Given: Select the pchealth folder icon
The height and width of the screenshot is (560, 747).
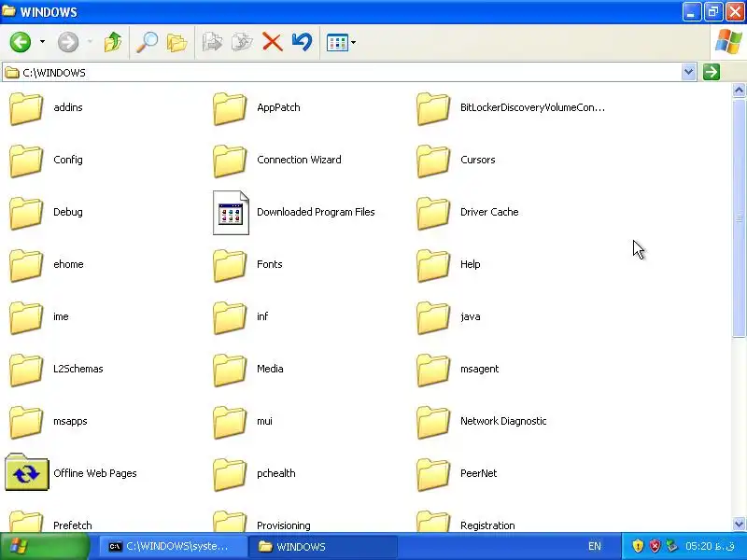Looking at the screenshot, I should (x=230, y=475).
